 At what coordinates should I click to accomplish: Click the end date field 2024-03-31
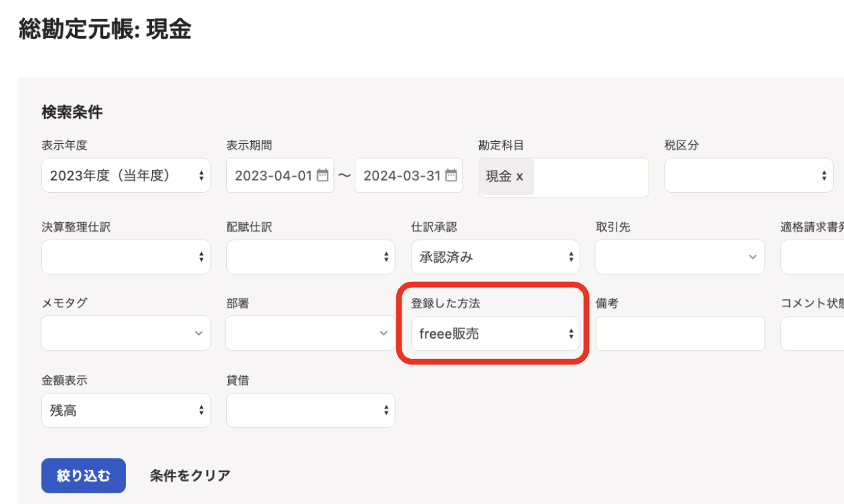[x=408, y=175]
